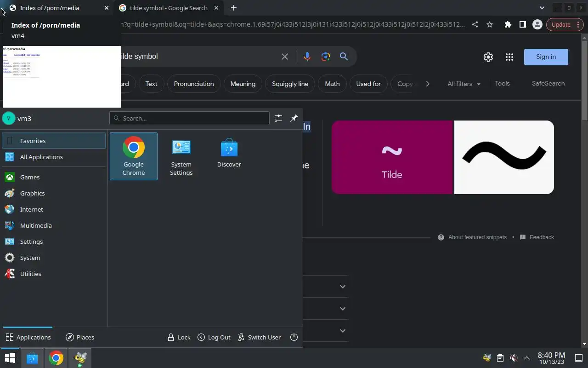Open the Internet category
588x368 pixels.
54,209
